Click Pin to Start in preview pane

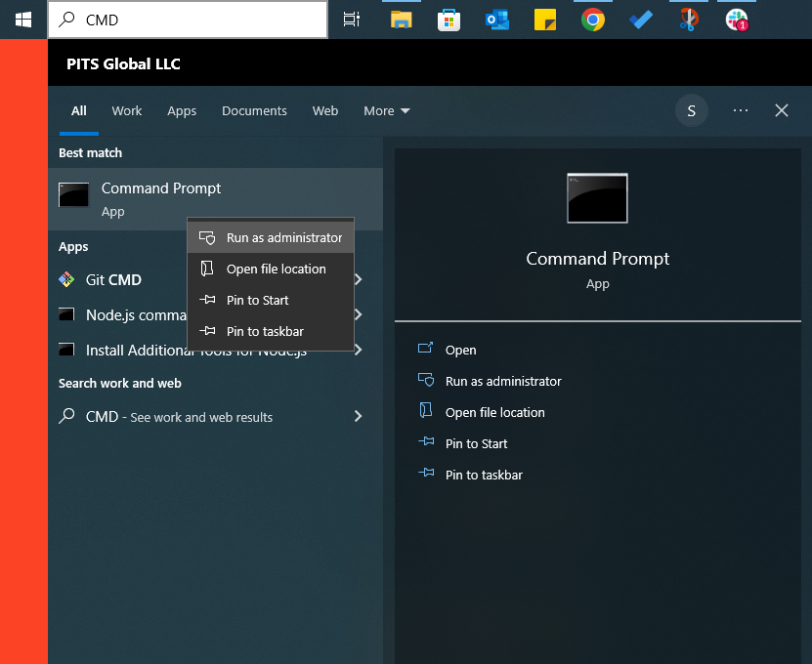click(477, 443)
